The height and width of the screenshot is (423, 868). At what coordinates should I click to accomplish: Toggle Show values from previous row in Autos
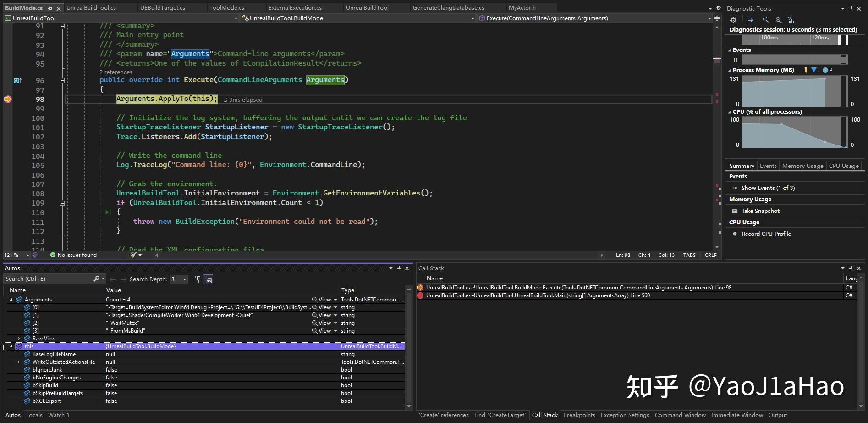coord(208,279)
